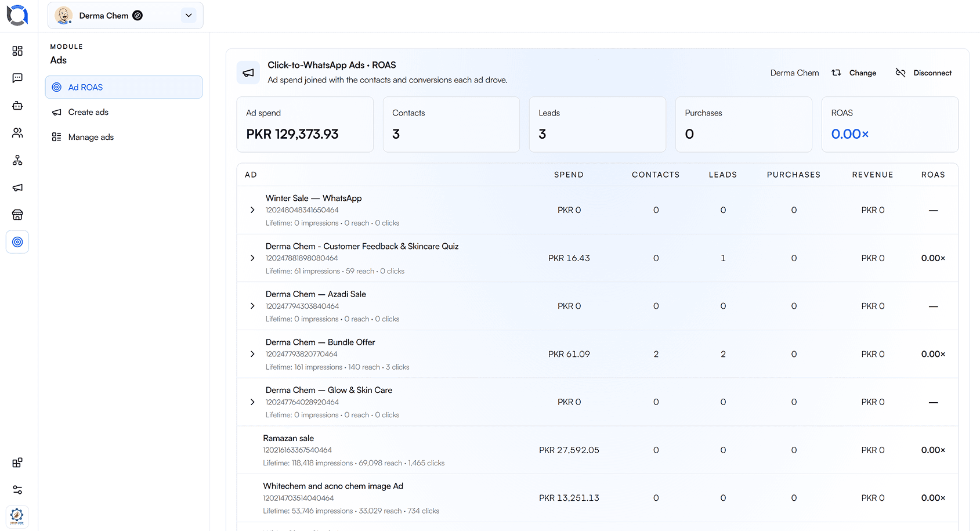This screenshot has height=531, width=980.
Task: Open the Derma Chem workspace dropdown arrow
Action: point(189,16)
